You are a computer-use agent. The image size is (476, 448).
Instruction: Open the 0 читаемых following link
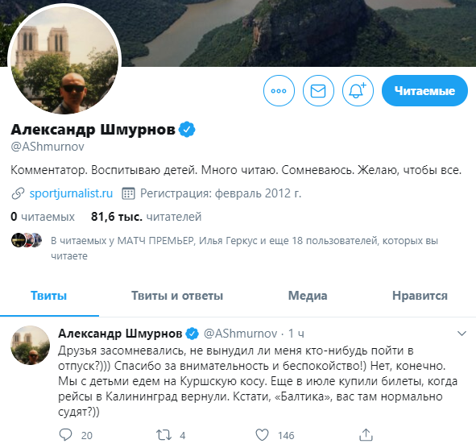point(43,217)
